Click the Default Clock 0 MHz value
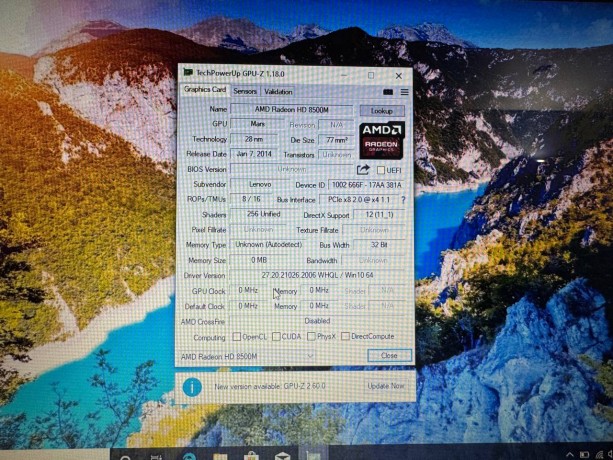613x460 pixels. (248, 306)
